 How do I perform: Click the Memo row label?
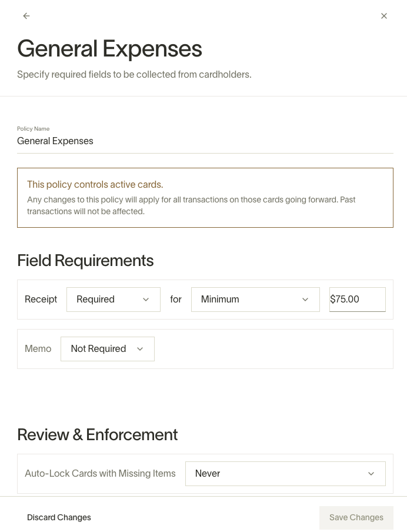pos(38,349)
